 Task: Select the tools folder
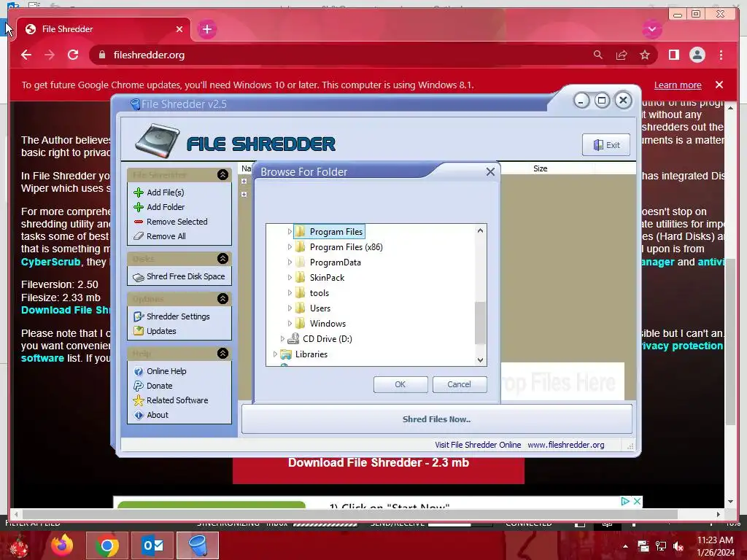click(x=320, y=293)
